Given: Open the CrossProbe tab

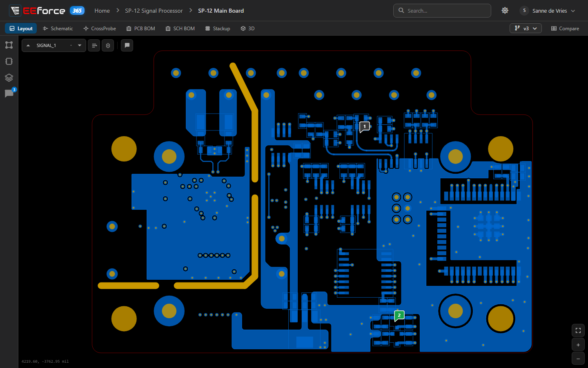Looking at the screenshot, I should pos(100,28).
